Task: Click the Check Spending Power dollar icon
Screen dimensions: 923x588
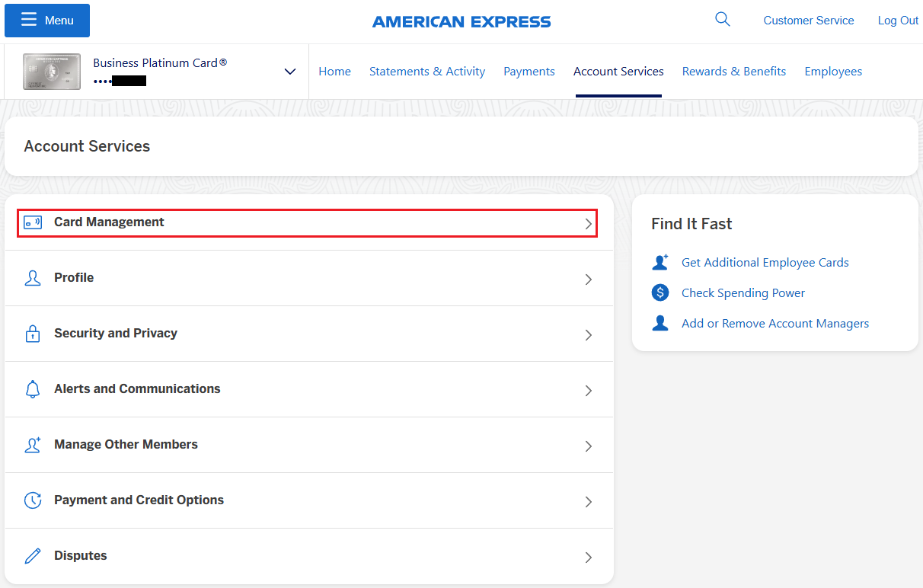Action: point(660,292)
